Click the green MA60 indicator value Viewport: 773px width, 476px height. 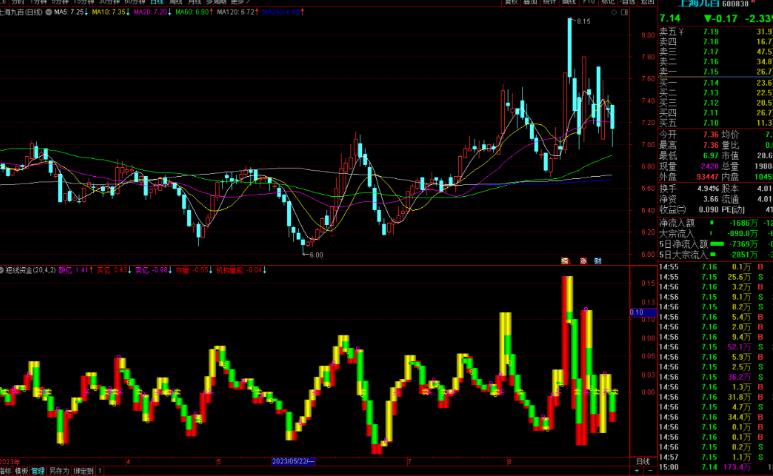point(194,12)
